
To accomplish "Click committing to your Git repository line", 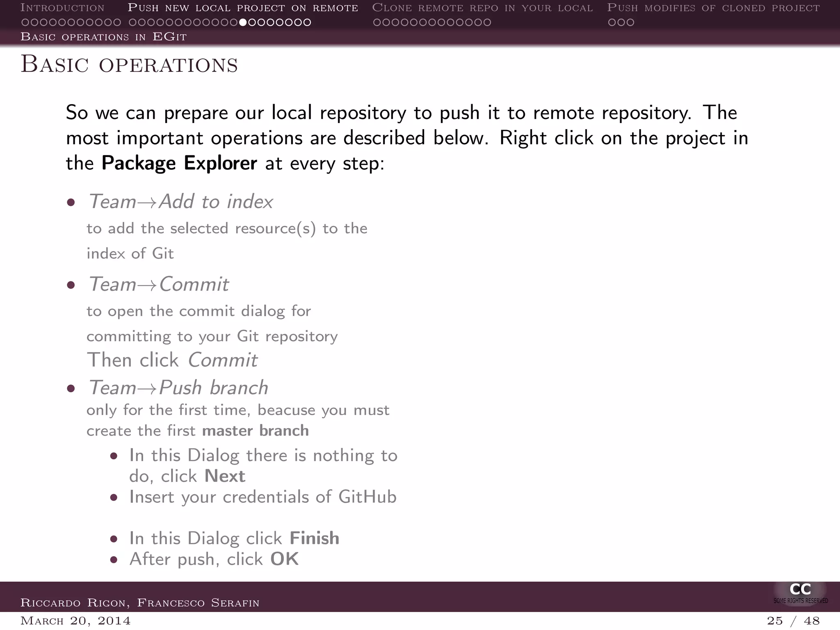I will point(212,336).
